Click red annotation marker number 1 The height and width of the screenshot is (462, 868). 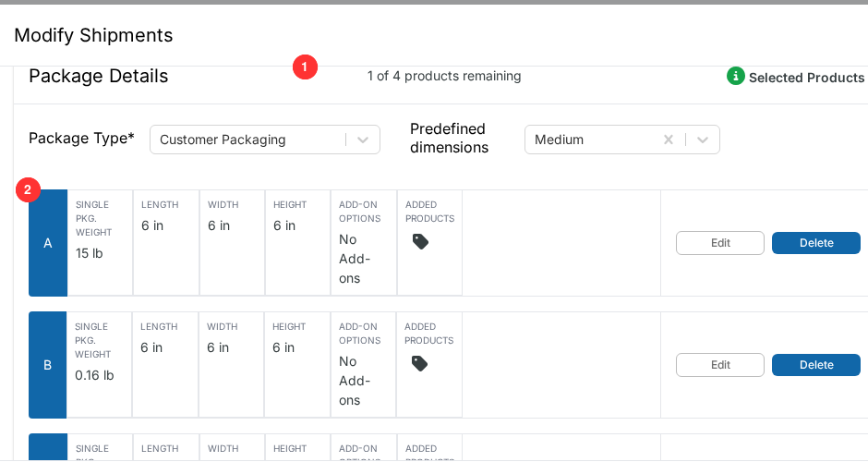click(305, 67)
